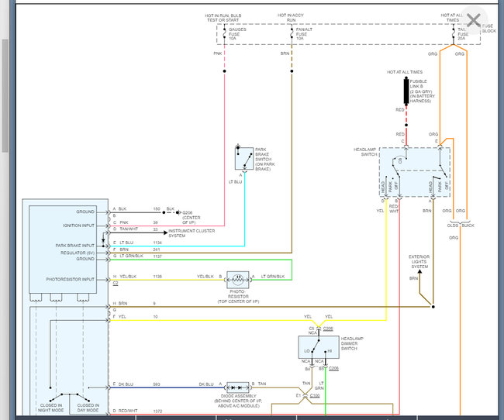Click the 'DIODE ASSEMBLY' caption text
The image size is (504, 420).
point(239,396)
